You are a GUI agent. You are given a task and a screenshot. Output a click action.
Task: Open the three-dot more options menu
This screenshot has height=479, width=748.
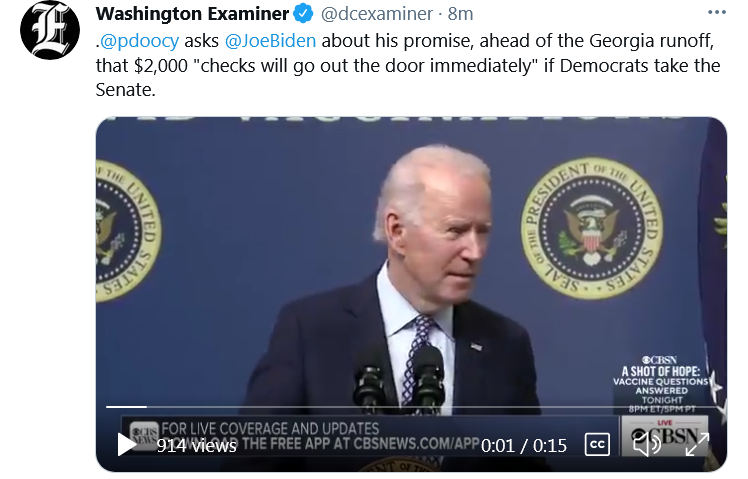pos(717,13)
